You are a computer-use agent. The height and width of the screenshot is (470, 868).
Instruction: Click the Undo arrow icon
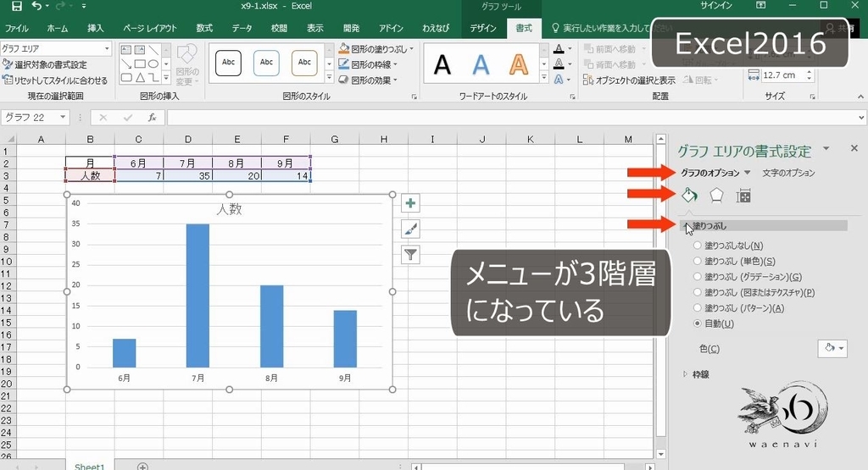coord(37,6)
